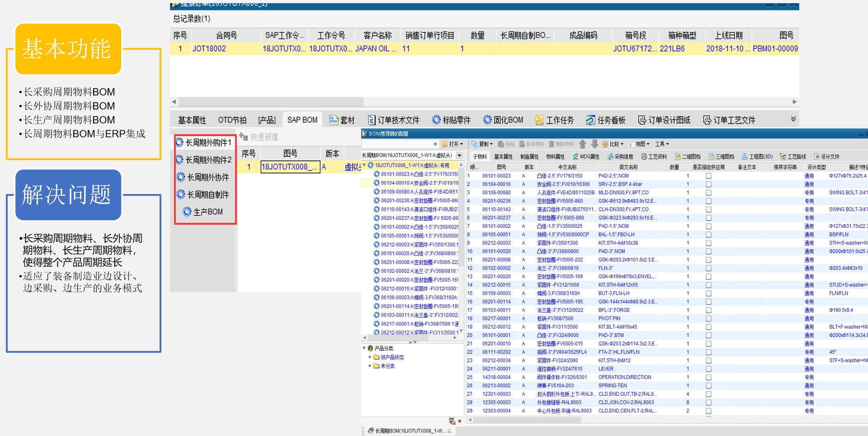Toggle supplier checkbox for row 15 06106-00003
Screen dimensions: 868x436
pos(708,294)
